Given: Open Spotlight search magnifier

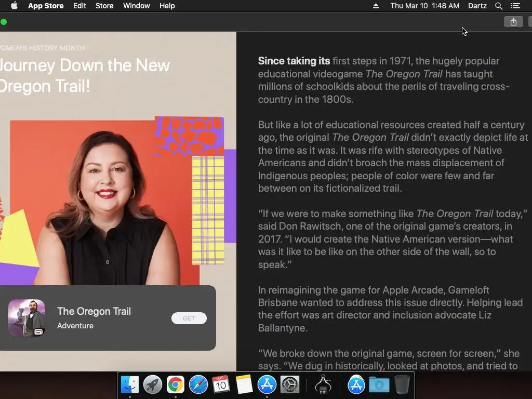Looking at the screenshot, I should point(498,6).
